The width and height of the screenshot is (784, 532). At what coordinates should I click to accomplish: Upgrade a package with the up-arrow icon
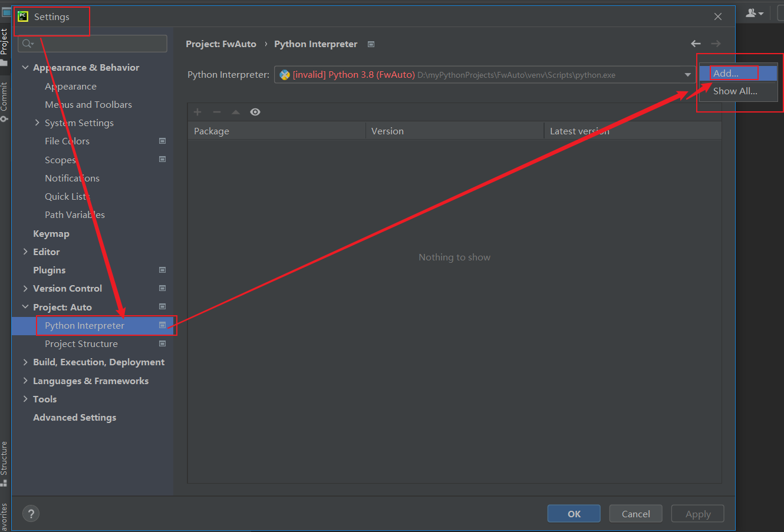coord(235,112)
